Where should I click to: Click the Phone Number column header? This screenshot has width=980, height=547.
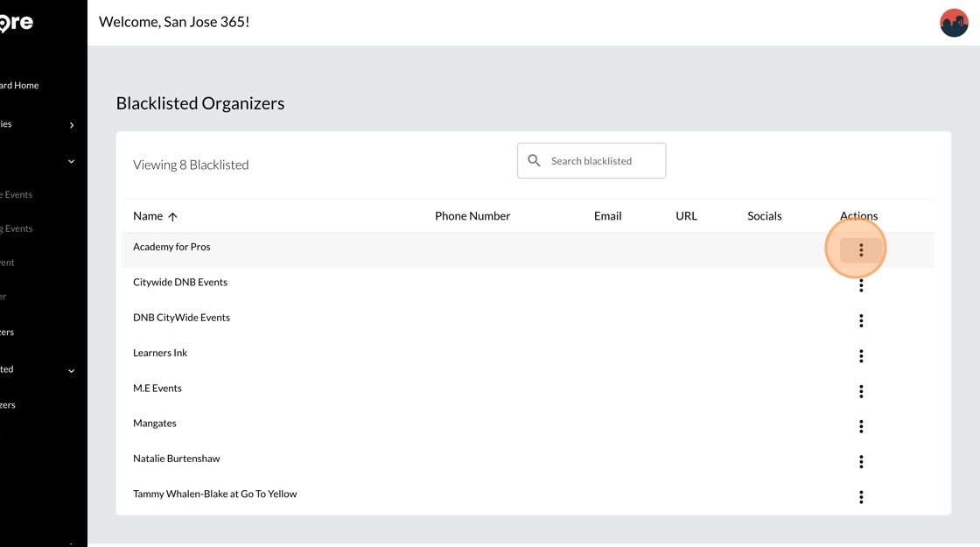pyautogui.click(x=472, y=216)
